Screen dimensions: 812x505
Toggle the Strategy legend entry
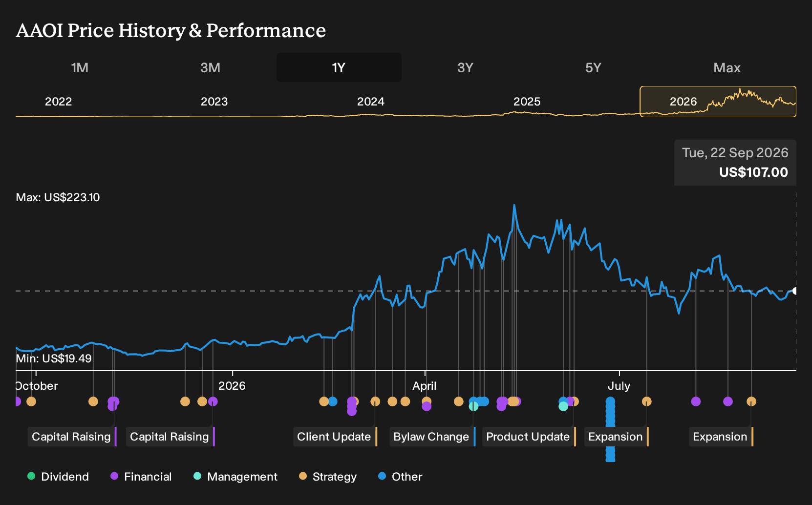coord(328,477)
